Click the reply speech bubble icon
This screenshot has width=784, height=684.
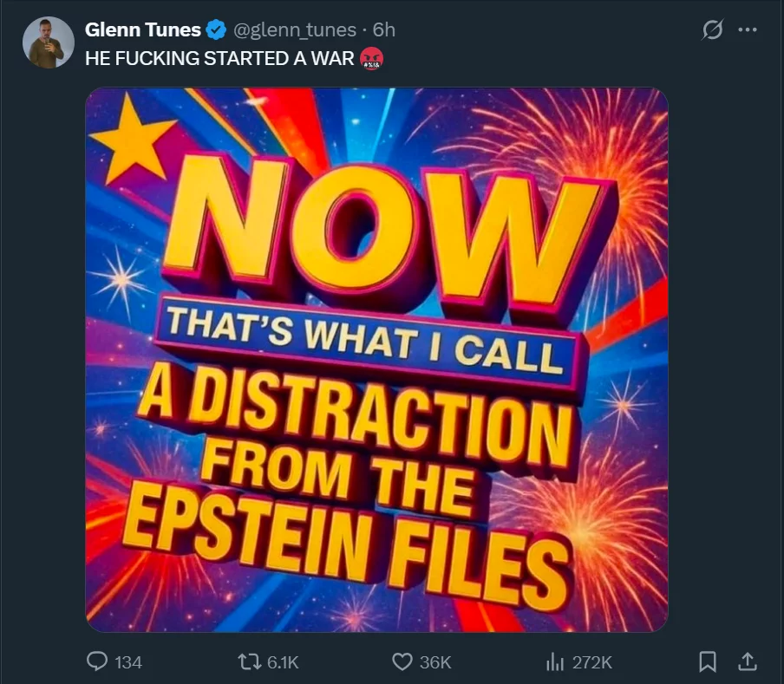click(97, 661)
